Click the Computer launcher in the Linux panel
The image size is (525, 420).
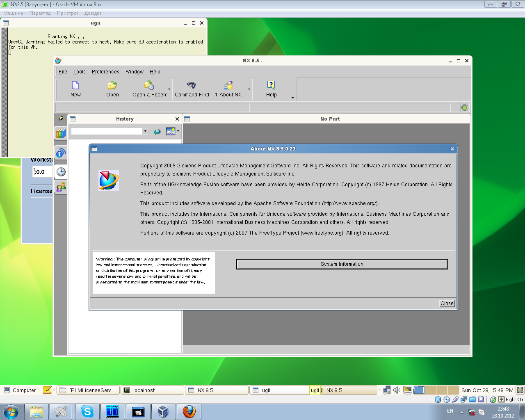point(20,390)
